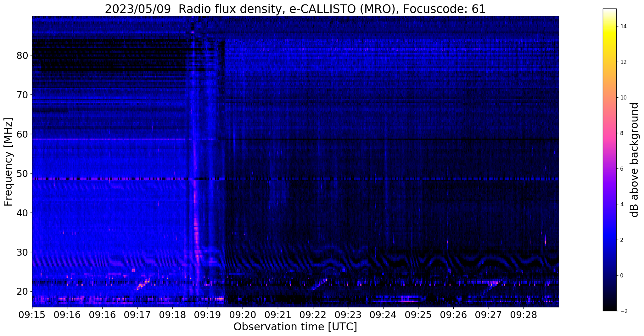644x336 pixels.
Task: Select the 09:15 time tick label
Action: [32, 315]
